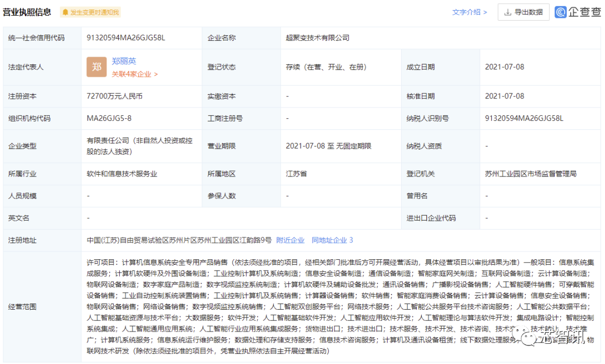
Task: Click the 经营范围 business scope paragraph
Action: pyautogui.click(x=336, y=306)
